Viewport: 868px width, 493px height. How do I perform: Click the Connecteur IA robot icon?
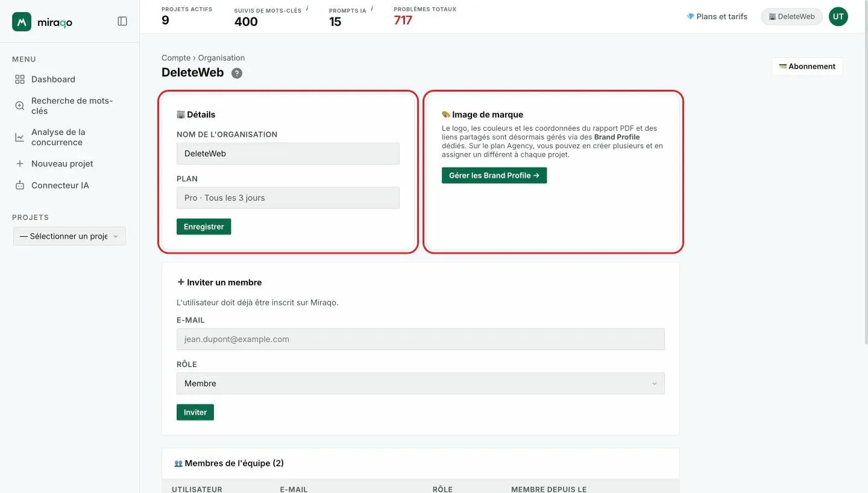coord(20,186)
